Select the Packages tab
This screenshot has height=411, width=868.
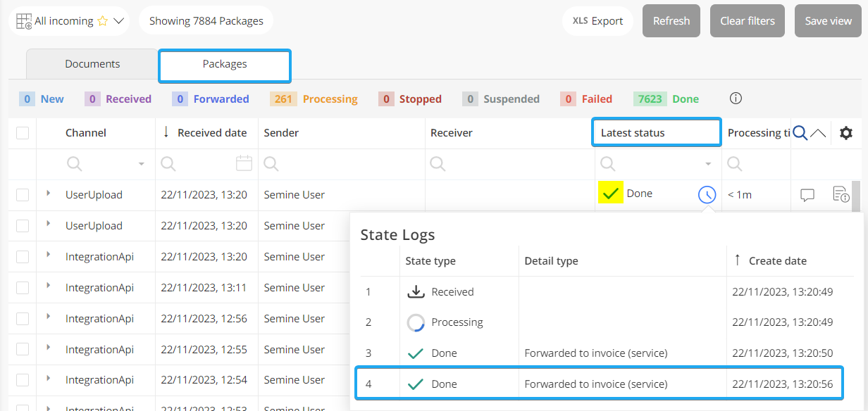tap(225, 64)
